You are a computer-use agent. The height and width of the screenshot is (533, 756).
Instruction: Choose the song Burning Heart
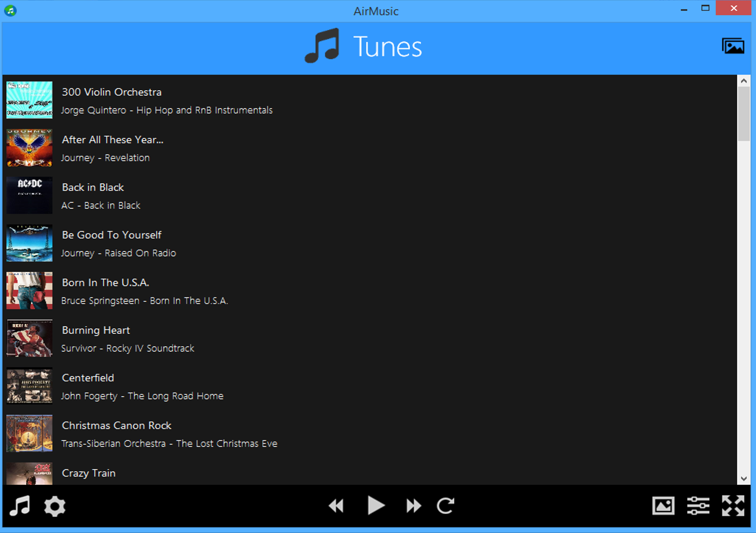[96, 330]
